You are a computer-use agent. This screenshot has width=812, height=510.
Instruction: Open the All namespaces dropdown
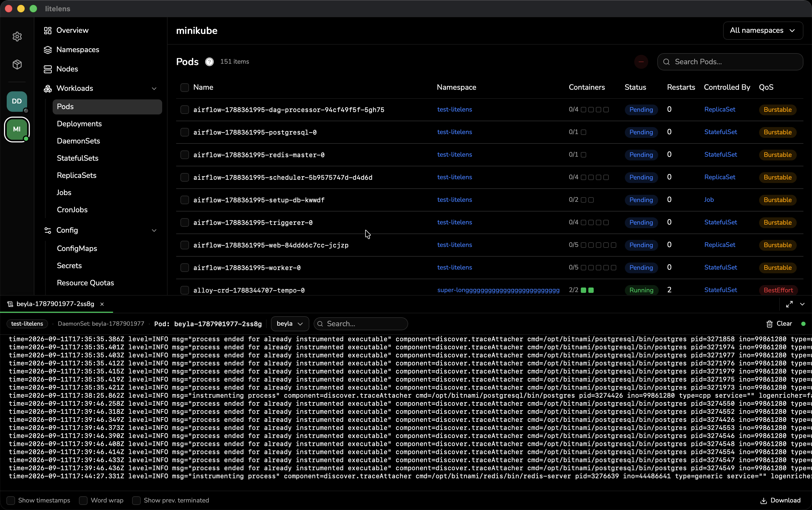[x=763, y=31]
